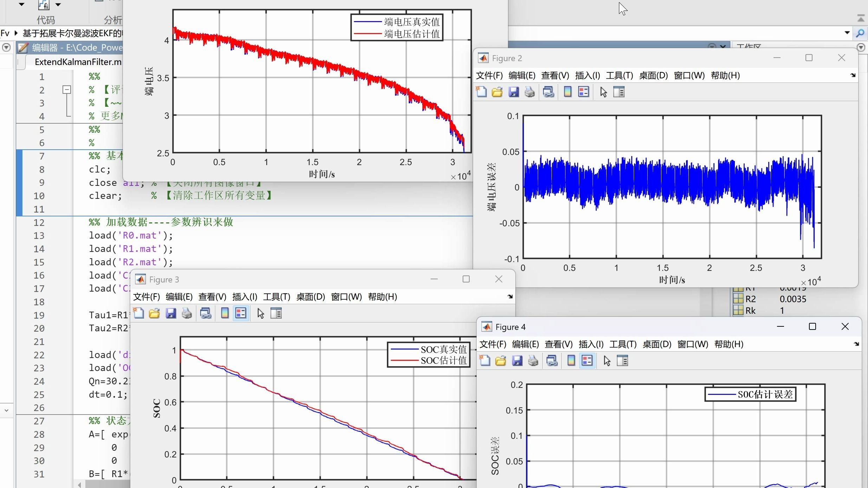Image resolution: width=868 pixels, height=488 pixels.
Task: Click link plot icon in Figure 2 toolbar
Action: pos(548,92)
